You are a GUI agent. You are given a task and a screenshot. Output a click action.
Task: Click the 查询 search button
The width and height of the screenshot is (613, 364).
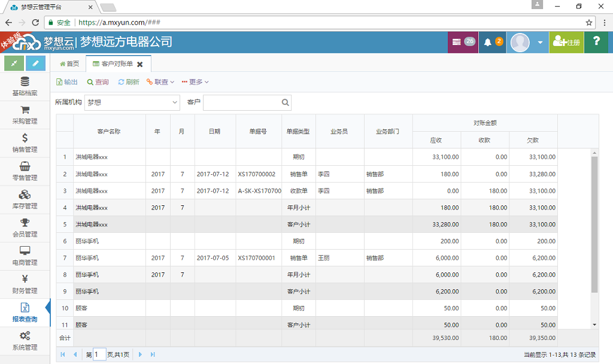click(x=98, y=81)
